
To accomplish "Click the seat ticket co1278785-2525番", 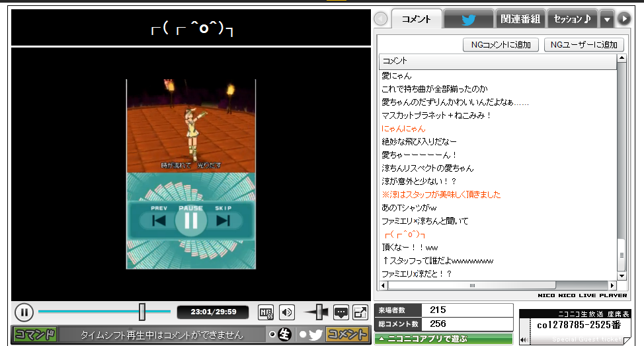I will (579, 325).
